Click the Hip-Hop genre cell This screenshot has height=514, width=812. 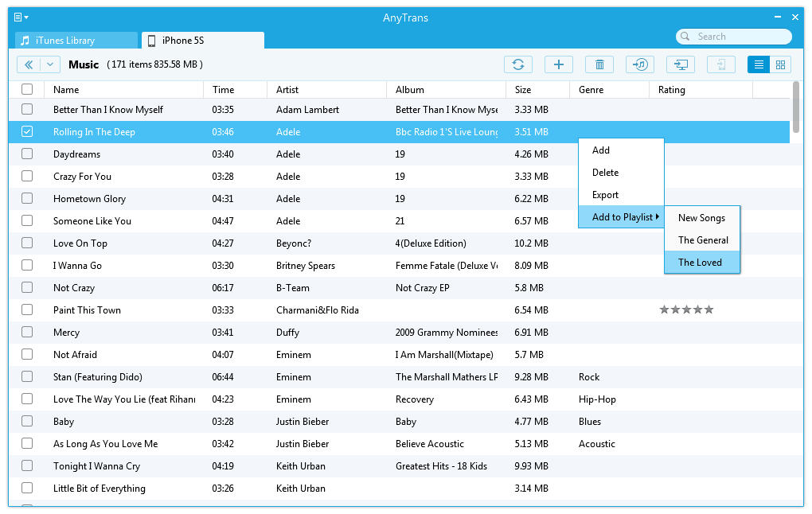pyautogui.click(x=597, y=399)
